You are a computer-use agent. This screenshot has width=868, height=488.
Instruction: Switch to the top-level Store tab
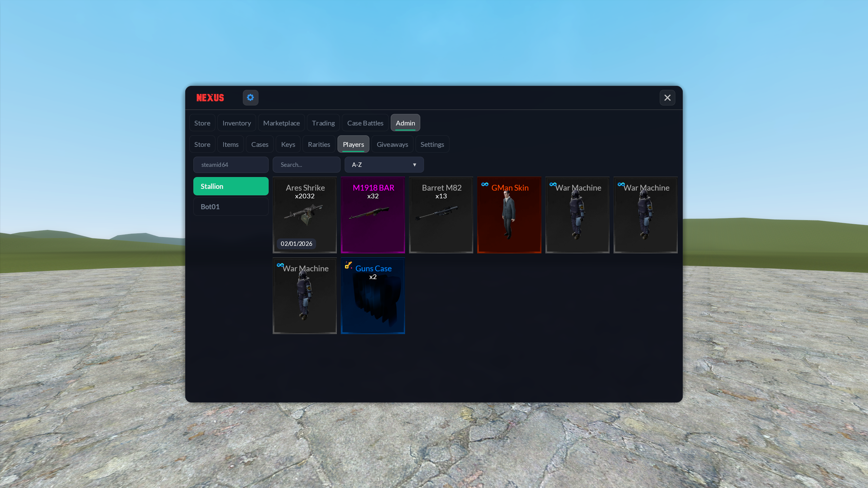[202, 123]
